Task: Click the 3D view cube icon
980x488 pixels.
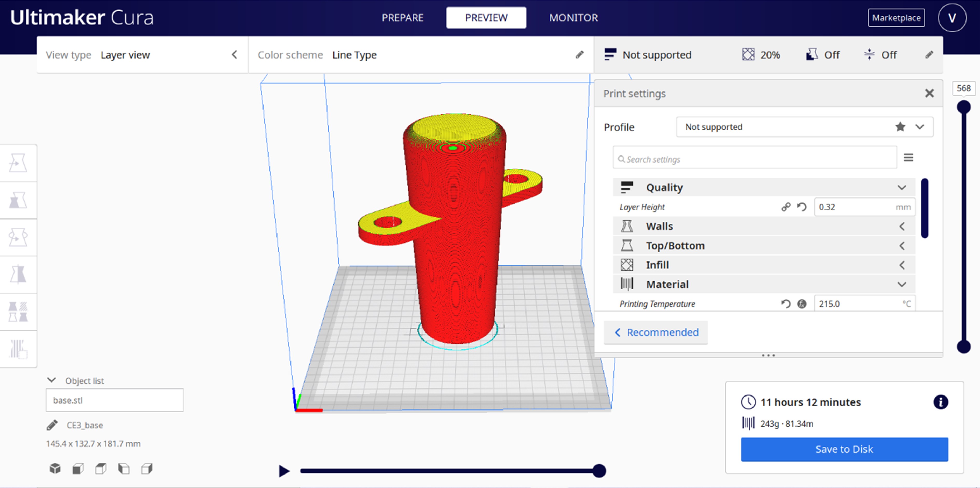Action: [55, 469]
